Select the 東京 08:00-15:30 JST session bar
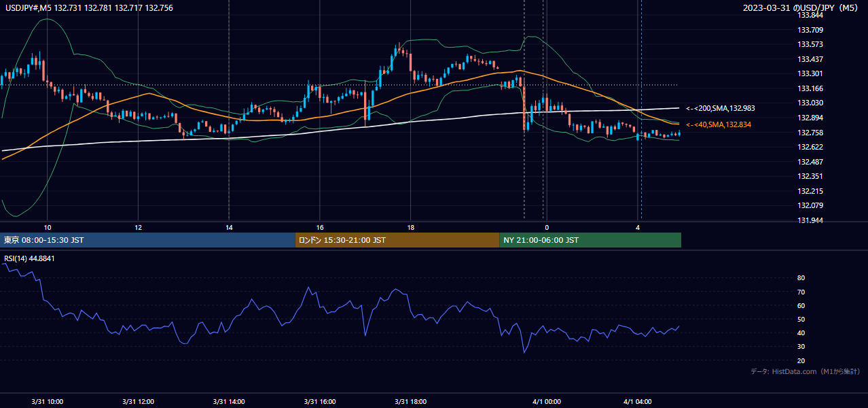868x408 pixels. pos(147,240)
